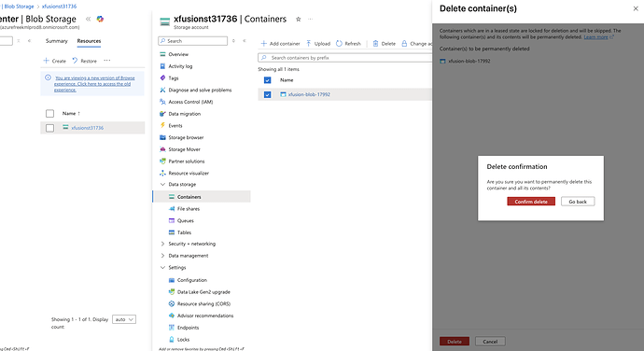Click Blob Storage breadcrumb link
Image resolution: width=644 pixels, height=351 pixels.
[19, 7]
